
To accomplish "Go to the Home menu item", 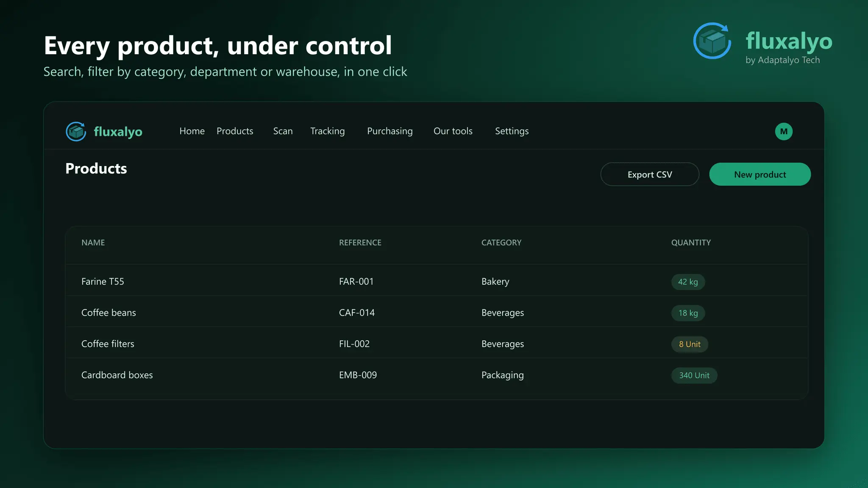I will [x=192, y=131].
